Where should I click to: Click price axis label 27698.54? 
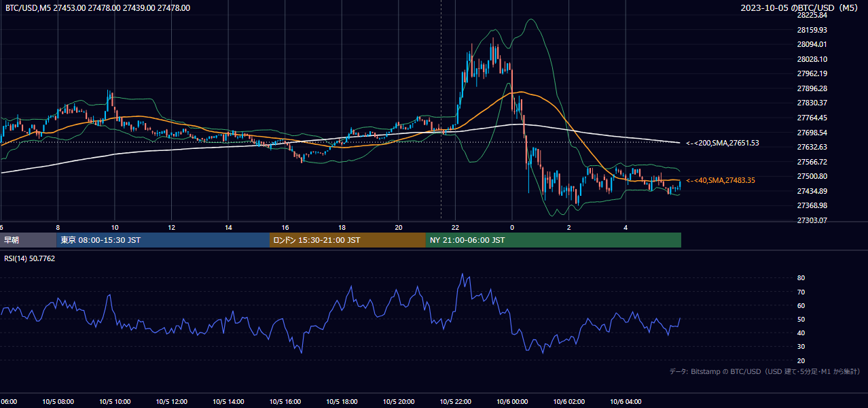tap(812, 133)
